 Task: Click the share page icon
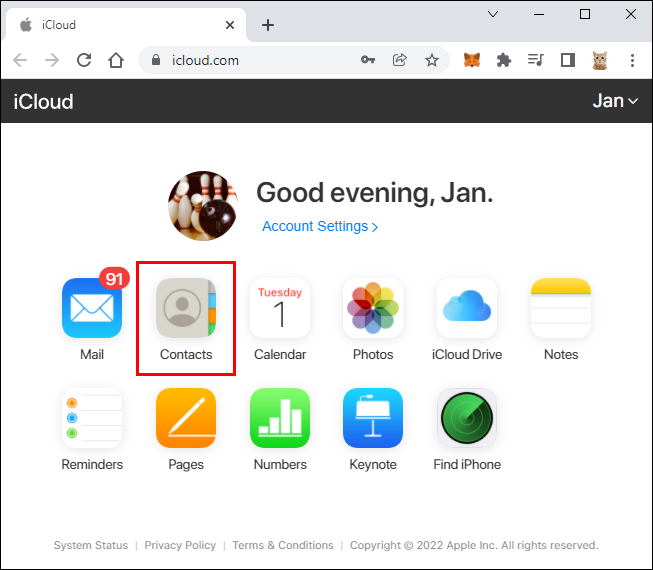click(x=399, y=60)
